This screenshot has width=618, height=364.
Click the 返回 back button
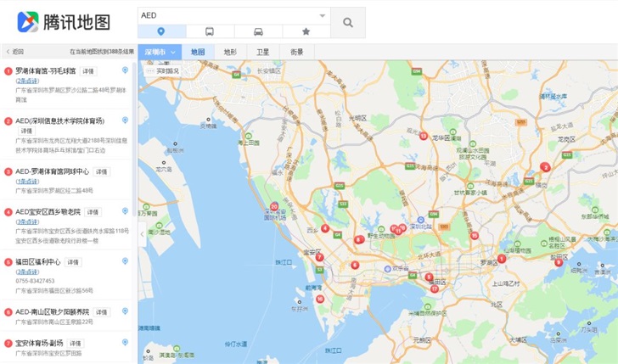(15, 52)
